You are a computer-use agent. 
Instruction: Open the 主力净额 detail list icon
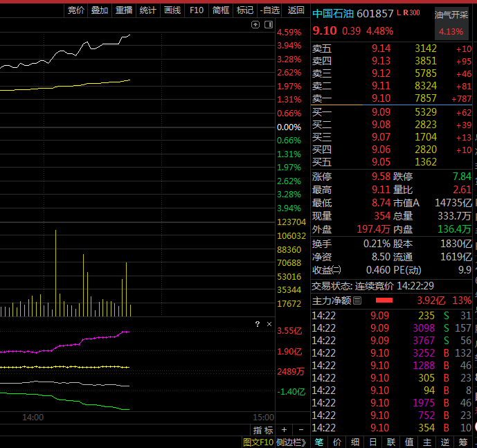click(x=357, y=301)
